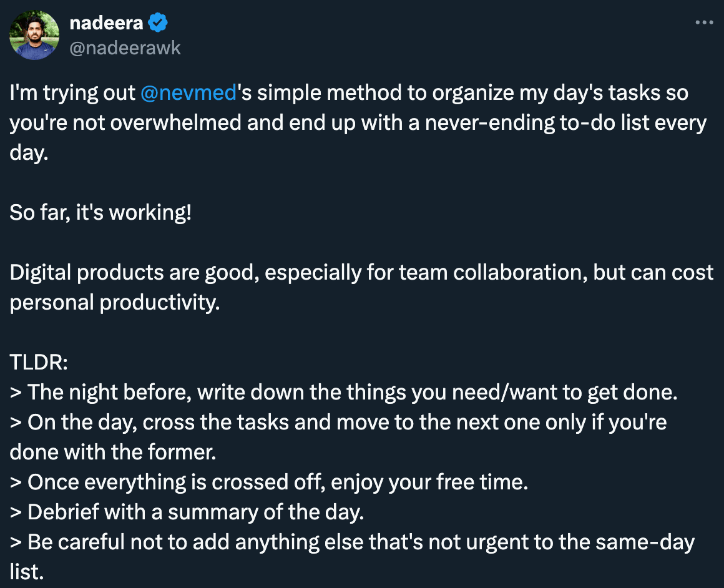Click the line starting "The night before"
The image size is (724, 588).
(x=343, y=392)
